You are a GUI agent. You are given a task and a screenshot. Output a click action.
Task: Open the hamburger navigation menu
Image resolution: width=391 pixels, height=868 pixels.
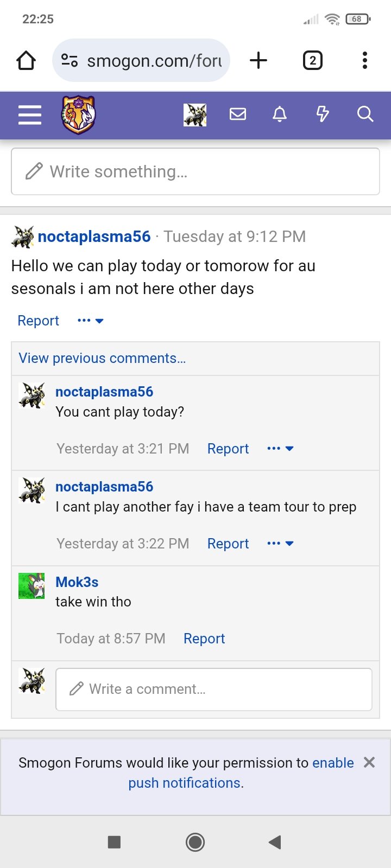click(30, 115)
